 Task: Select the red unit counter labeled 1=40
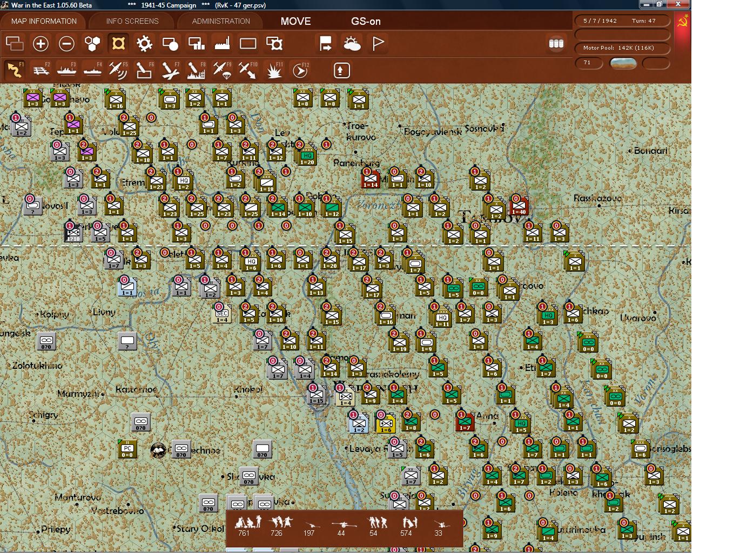tap(519, 206)
